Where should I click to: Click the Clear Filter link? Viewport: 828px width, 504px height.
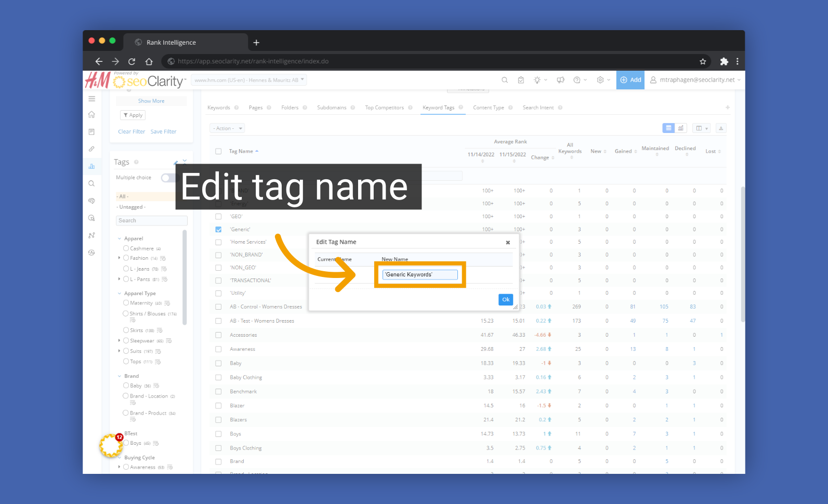pyautogui.click(x=132, y=132)
